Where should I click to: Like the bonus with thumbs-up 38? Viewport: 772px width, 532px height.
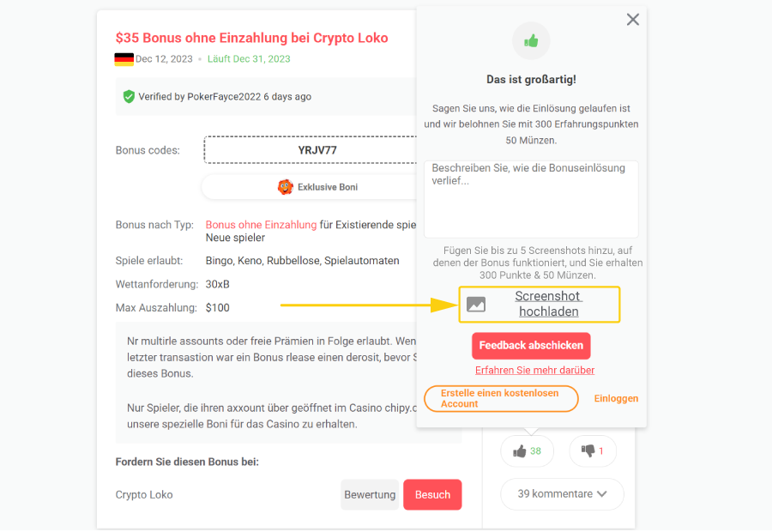527,451
